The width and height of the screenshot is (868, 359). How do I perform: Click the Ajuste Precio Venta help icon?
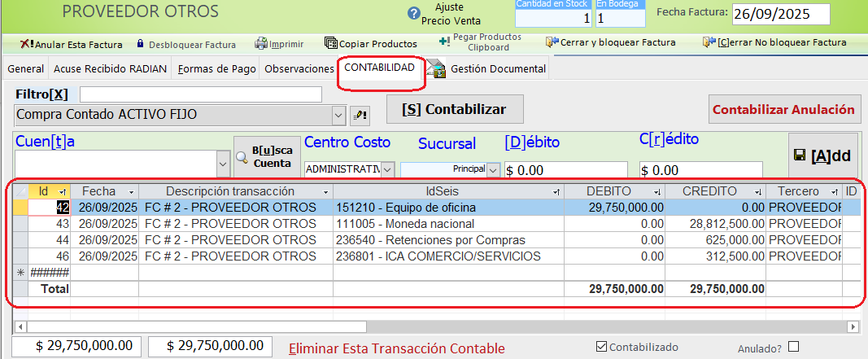click(x=415, y=14)
